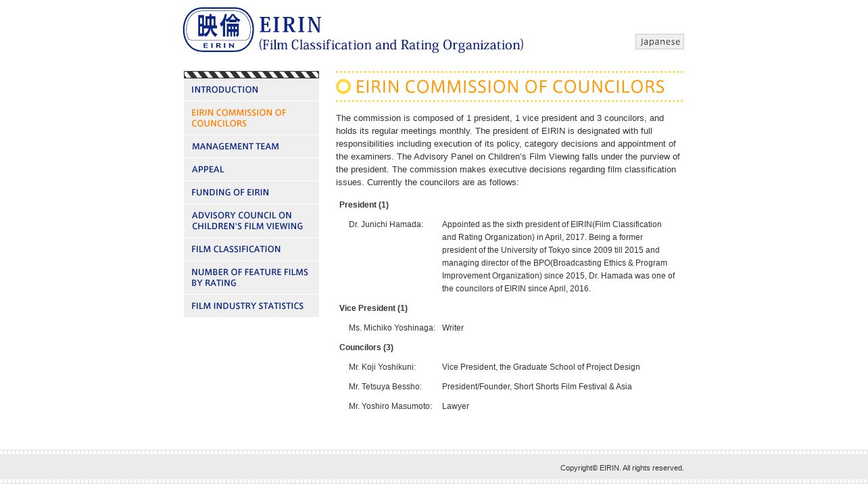Click the Councilors (3) heading
The image size is (868, 484).
[x=366, y=347]
